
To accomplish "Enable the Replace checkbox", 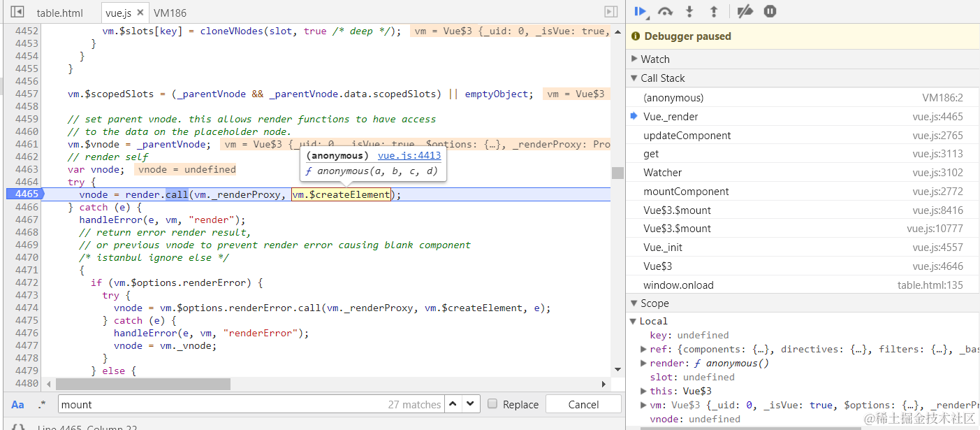I will coord(492,404).
